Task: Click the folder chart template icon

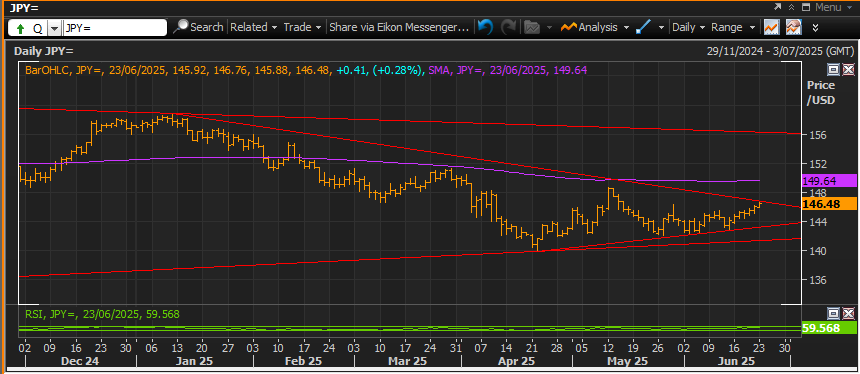Action: click(x=532, y=27)
